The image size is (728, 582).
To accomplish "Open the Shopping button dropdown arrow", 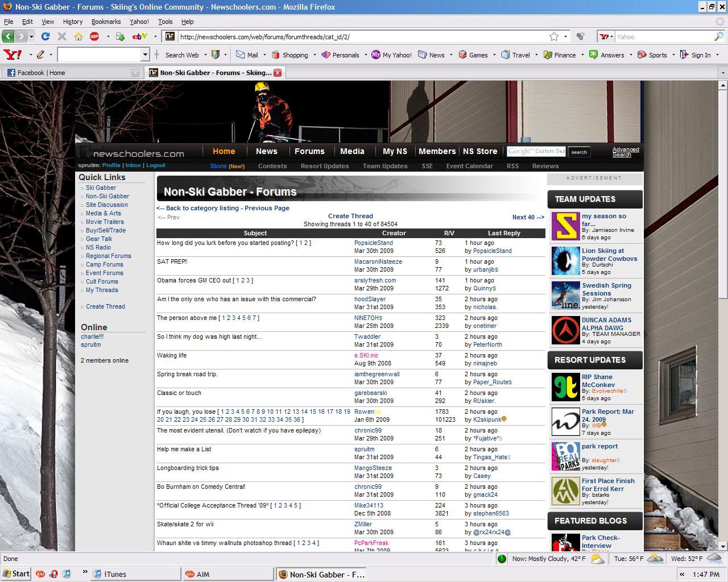I will [x=314, y=55].
